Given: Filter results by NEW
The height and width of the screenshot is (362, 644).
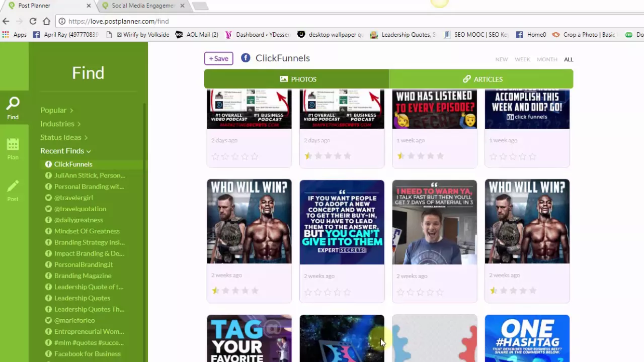Looking at the screenshot, I should [x=502, y=59].
